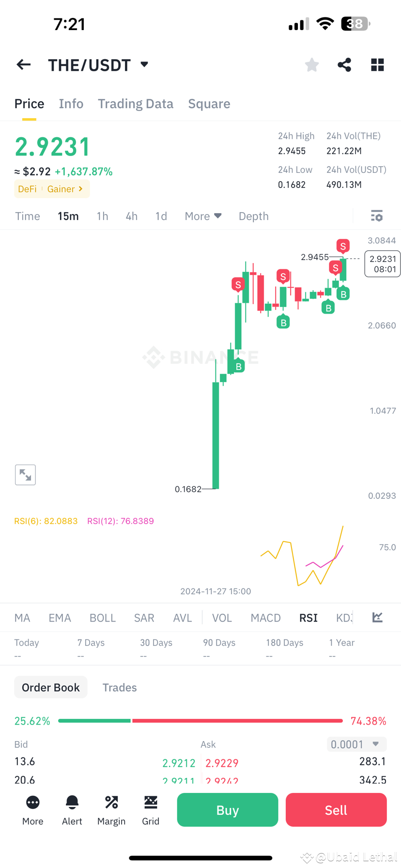Switch to the Trades tab

(x=120, y=687)
